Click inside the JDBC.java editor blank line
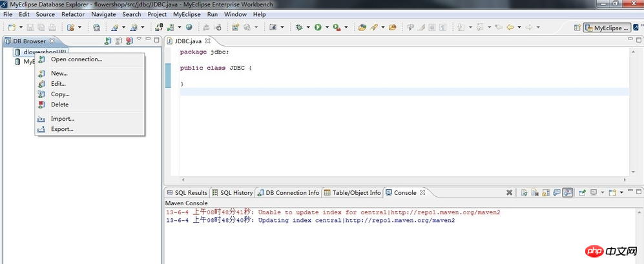This screenshot has height=264, width=644. point(388,92)
